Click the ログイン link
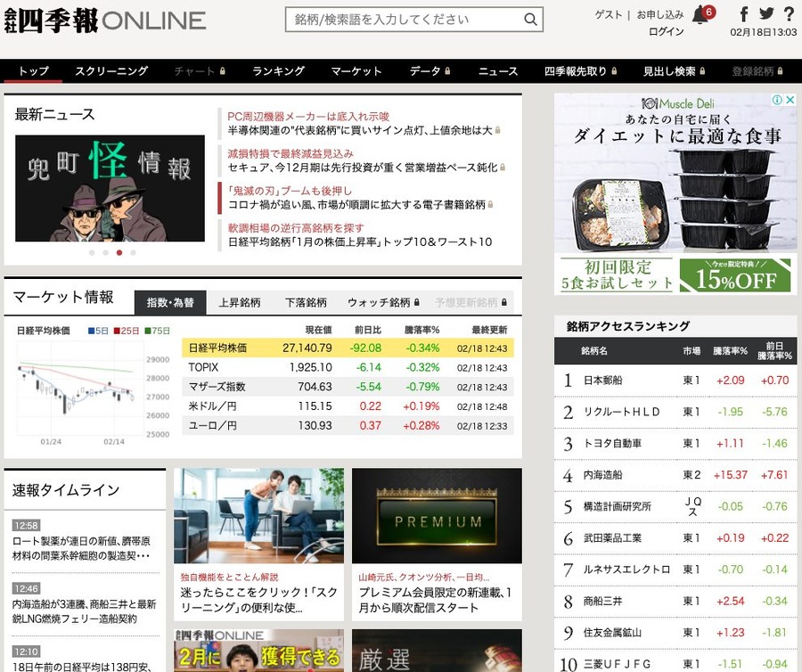This screenshot has height=672, width=802. pyautogui.click(x=666, y=32)
